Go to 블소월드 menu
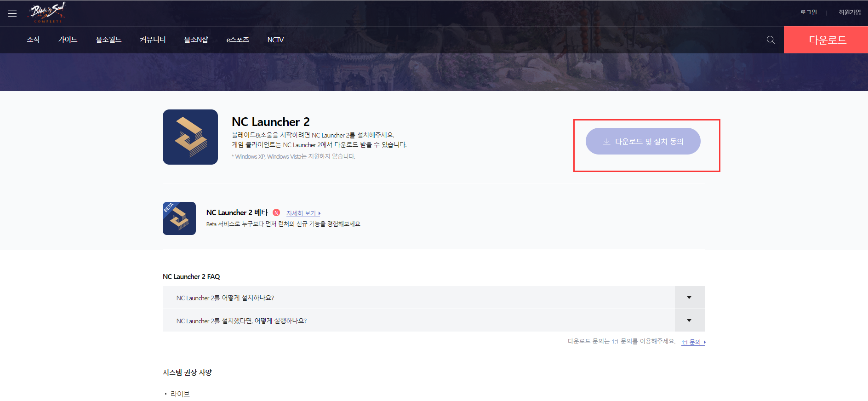This screenshot has width=868, height=401. click(x=108, y=40)
